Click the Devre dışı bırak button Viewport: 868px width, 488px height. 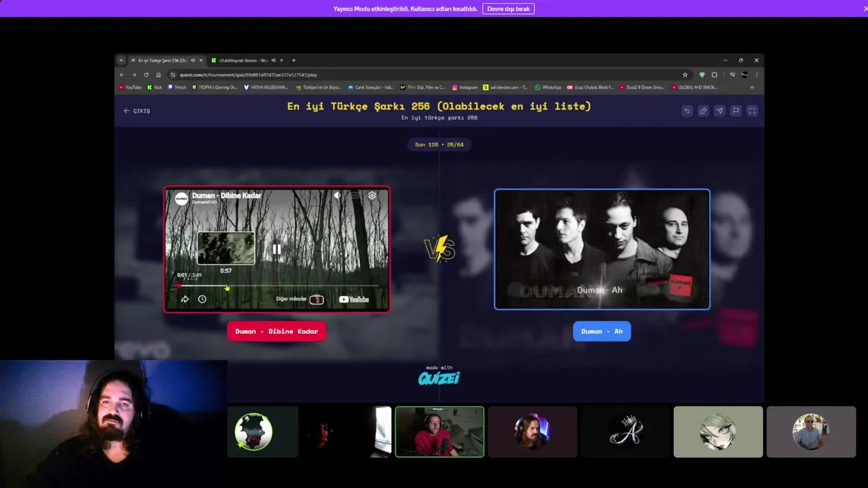tap(509, 9)
